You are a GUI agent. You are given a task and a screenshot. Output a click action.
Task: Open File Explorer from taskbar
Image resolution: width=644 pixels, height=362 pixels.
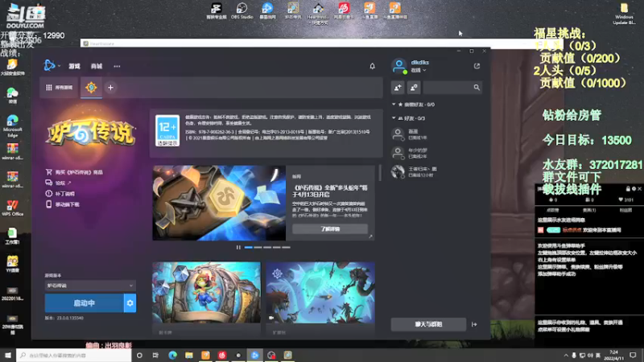point(189,355)
